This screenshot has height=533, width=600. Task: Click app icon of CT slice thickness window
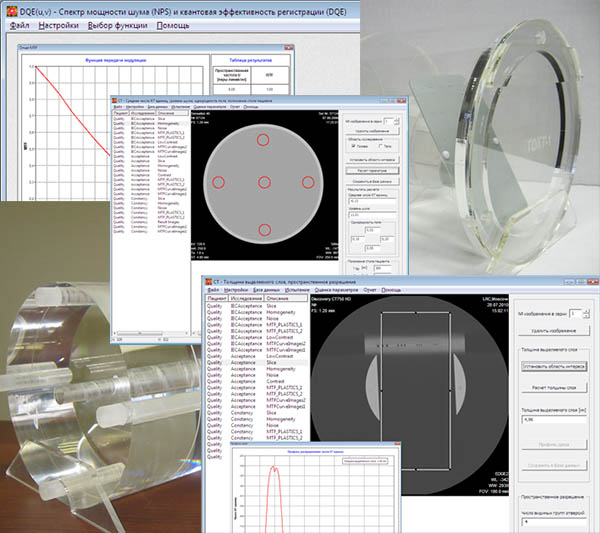click(209, 282)
